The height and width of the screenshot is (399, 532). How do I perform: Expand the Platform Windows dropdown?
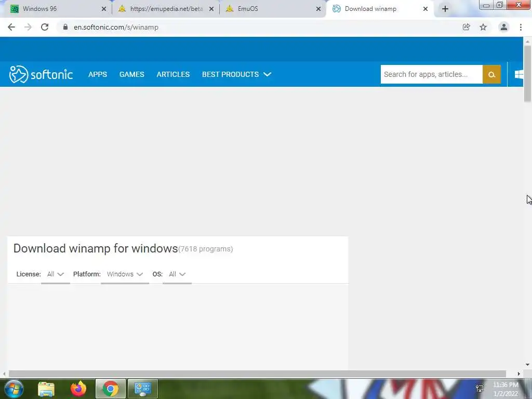(x=125, y=274)
